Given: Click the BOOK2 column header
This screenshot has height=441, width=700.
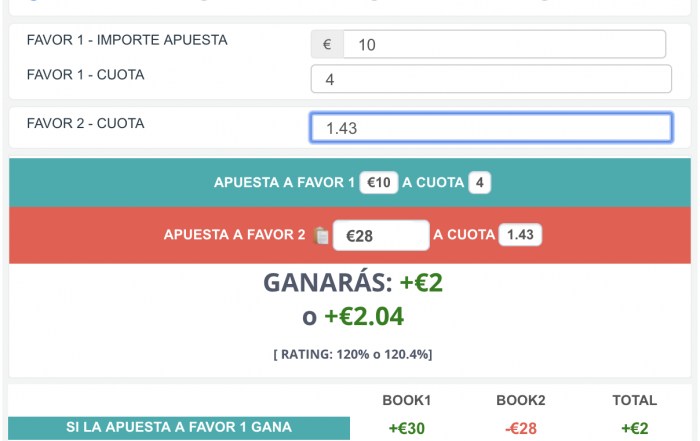Looking at the screenshot, I should pos(520,400).
